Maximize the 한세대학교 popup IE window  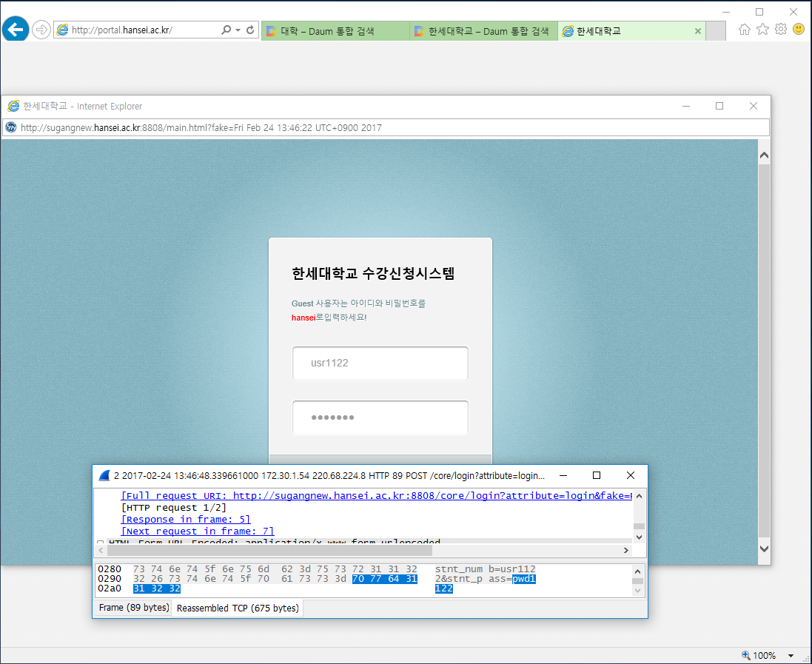point(719,106)
